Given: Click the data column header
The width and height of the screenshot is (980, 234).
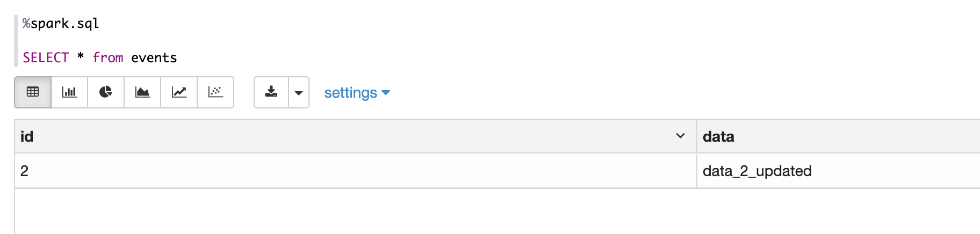Looking at the screenshot, I should 718,137.
